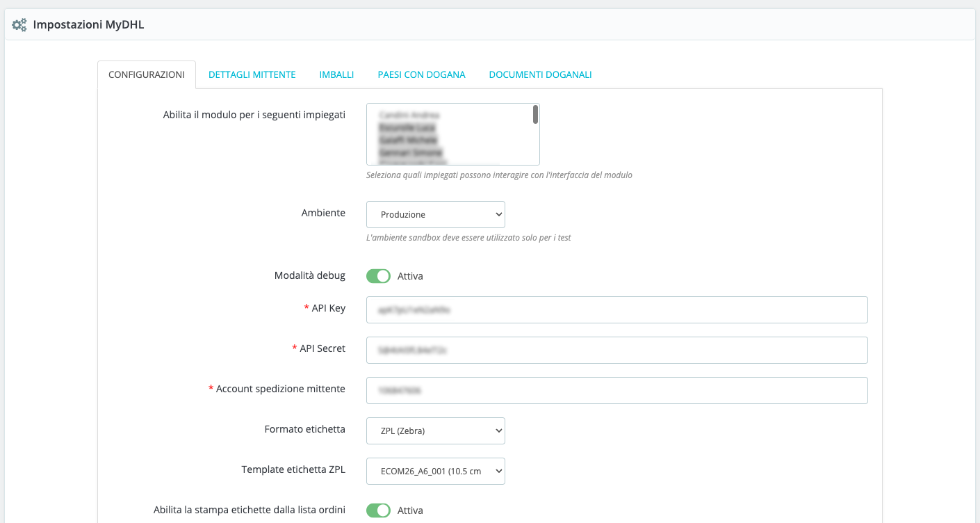Click the Account spedizione mittente field
The width and height of the screenshot is (980, 523).
[x=617, y=391]
